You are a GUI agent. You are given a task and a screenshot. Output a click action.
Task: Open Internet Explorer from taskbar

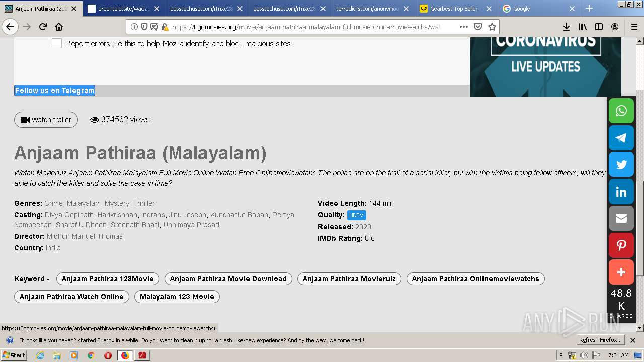40,355
